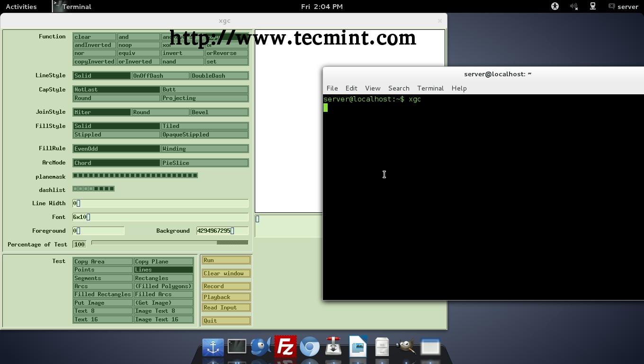The image size is (644, 364).
Task: Click the muted volume icon in the top bar
Action: coord(573,7)
